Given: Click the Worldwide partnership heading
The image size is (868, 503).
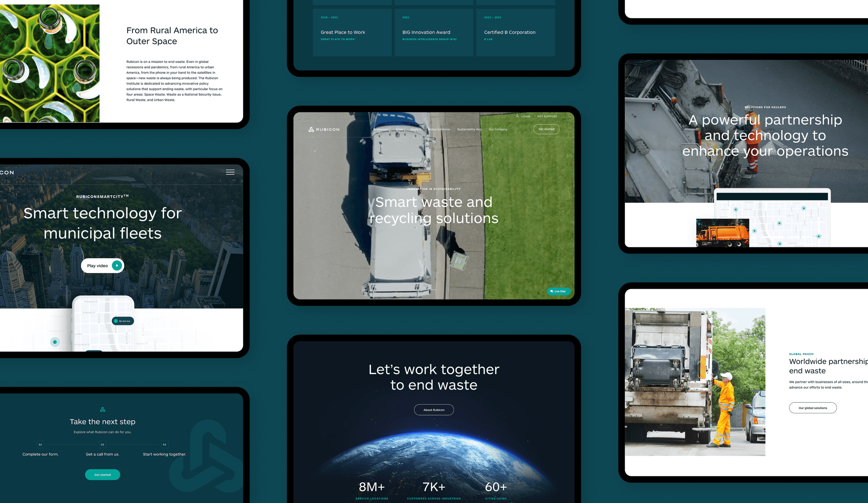Looking at the screenshot, I should coord(828,366).
